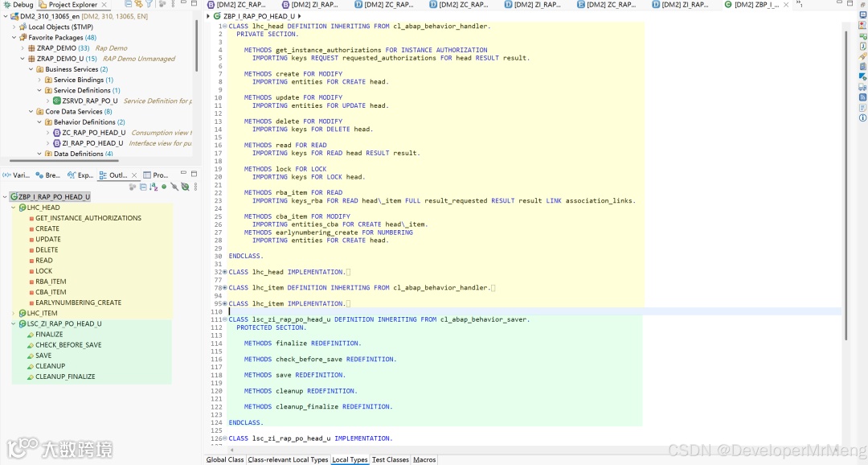Show hidden editor tabs overflow list
Screen dimensions: 868x465
[800, 4]
